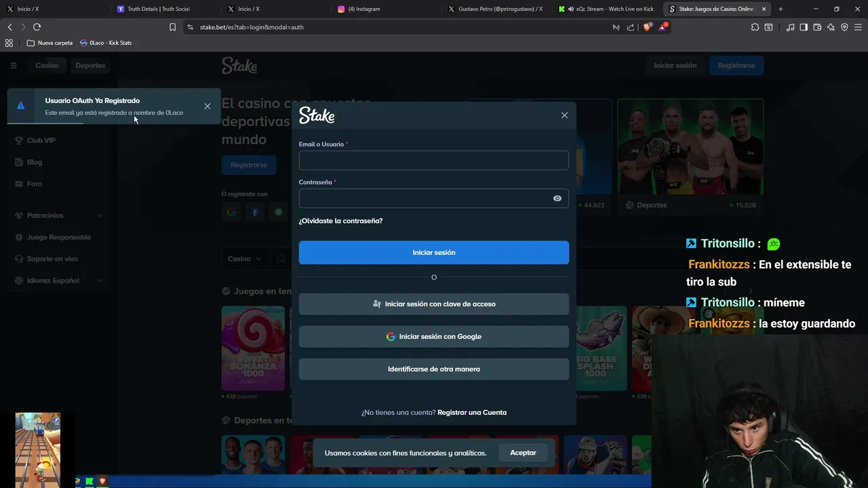Screen dimensions: 868x488
Task: Expand Patrocinios sidebar section
Action: [58, 216]
